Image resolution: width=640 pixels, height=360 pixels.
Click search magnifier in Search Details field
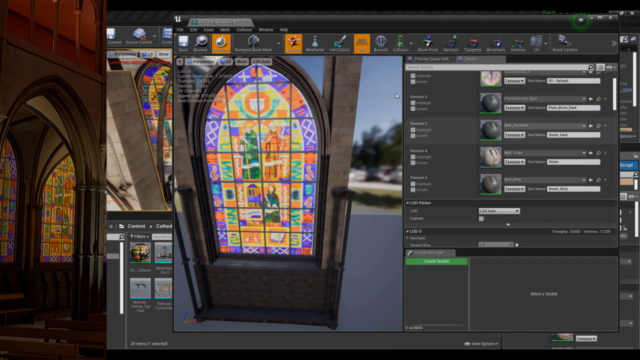(x=591, y=67)
